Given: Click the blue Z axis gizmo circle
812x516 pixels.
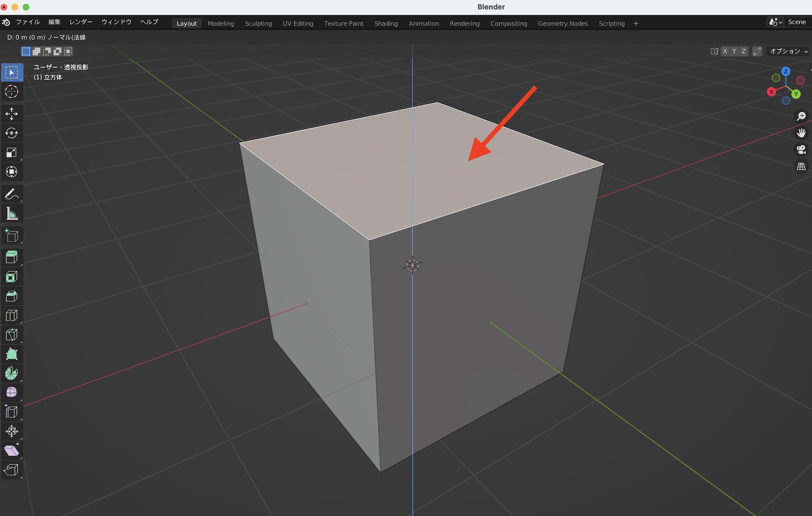Looking at the screenshot, I should (x=786, y=71).
